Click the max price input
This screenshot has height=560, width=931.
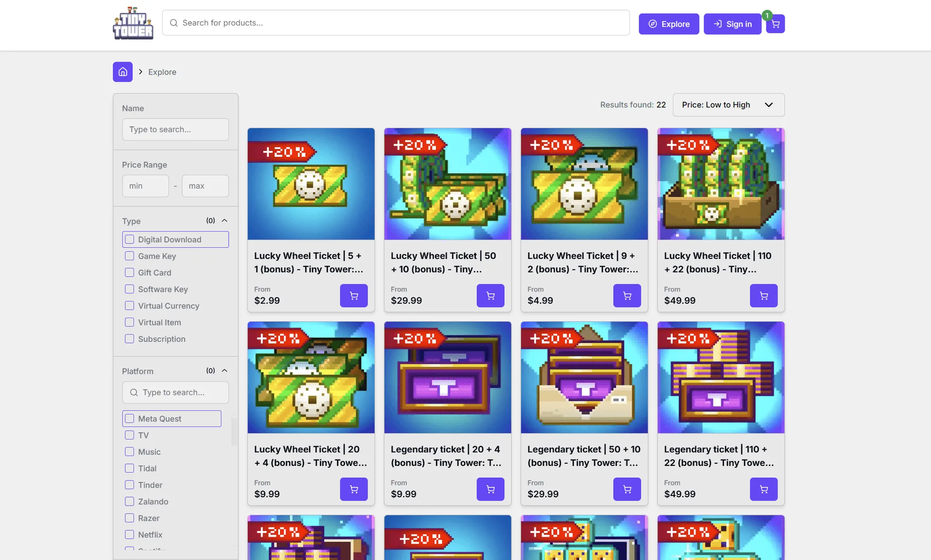click(205, 186)
